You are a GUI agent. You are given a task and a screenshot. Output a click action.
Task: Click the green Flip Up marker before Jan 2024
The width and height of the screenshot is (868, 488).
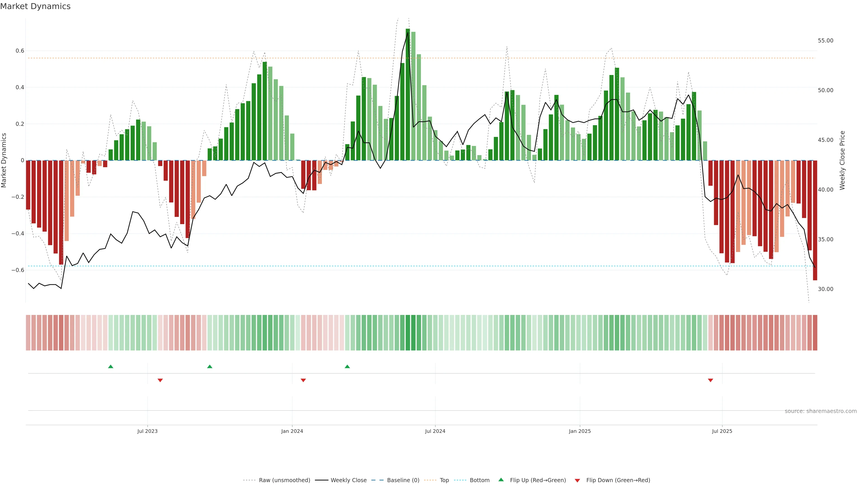(x=210, y=366)
